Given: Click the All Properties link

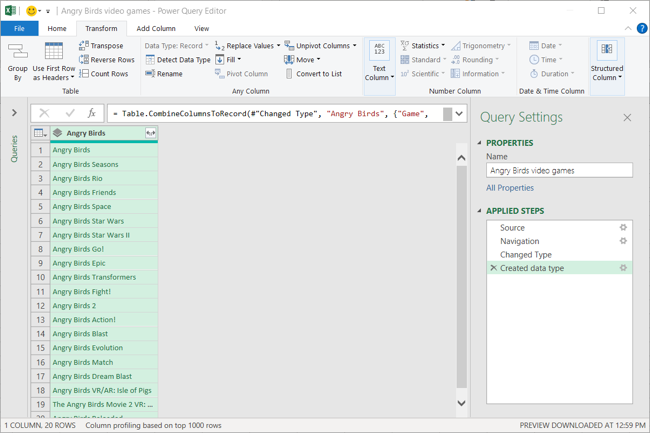Looking at the screenshot, I should pyautogui.click(x=510, y=188).
